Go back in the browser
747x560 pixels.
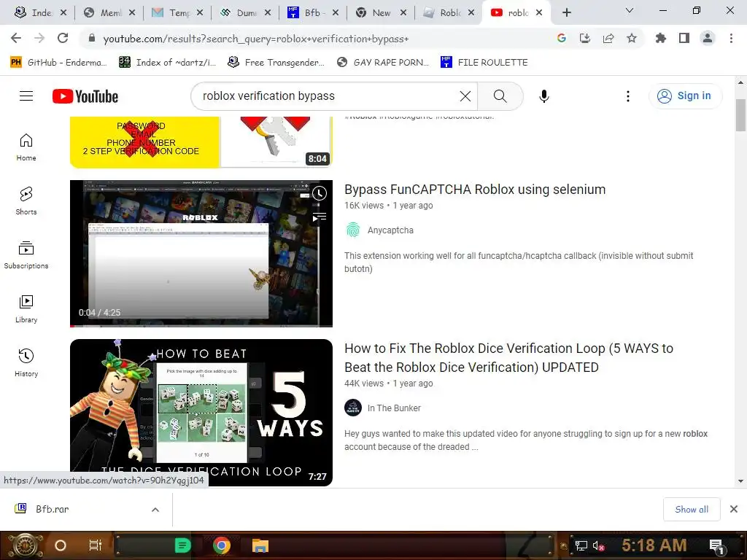point(16,39)
